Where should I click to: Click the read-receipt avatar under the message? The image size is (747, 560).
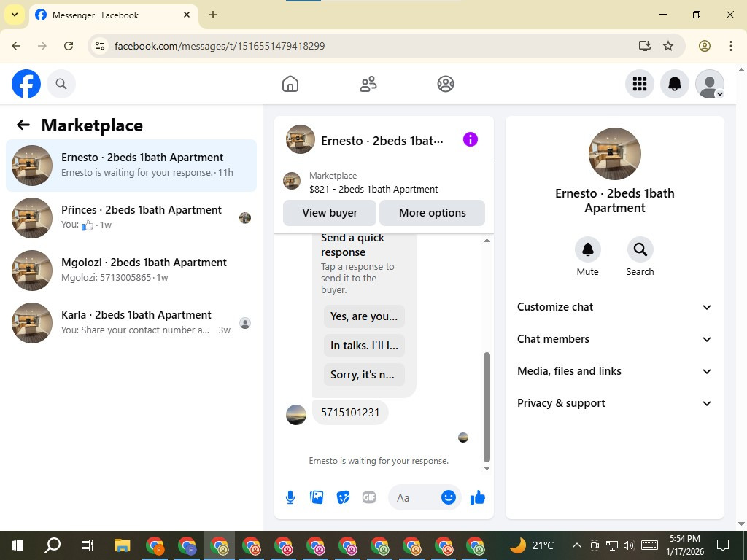463,437
